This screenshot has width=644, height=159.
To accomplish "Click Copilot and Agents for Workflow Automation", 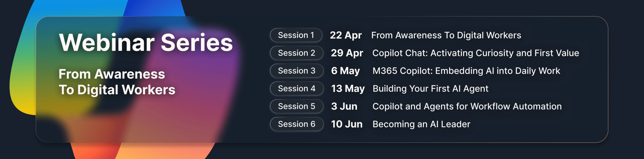I will coord(467,106).
